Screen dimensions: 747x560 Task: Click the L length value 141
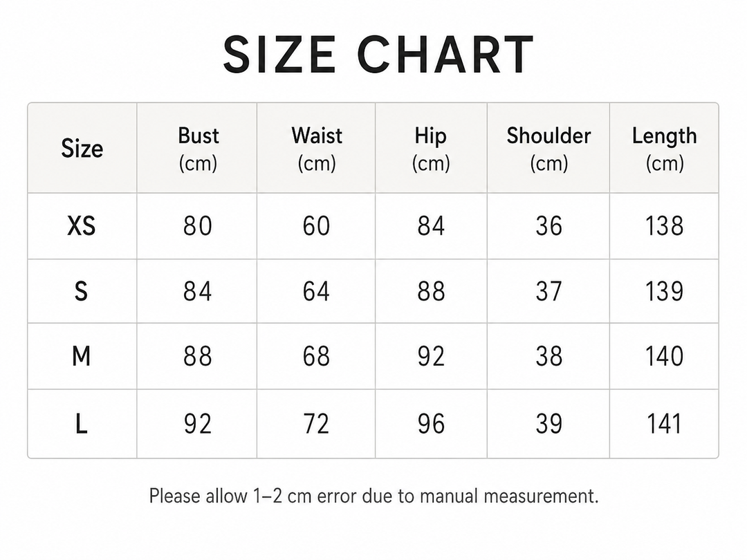coord(664,424)
